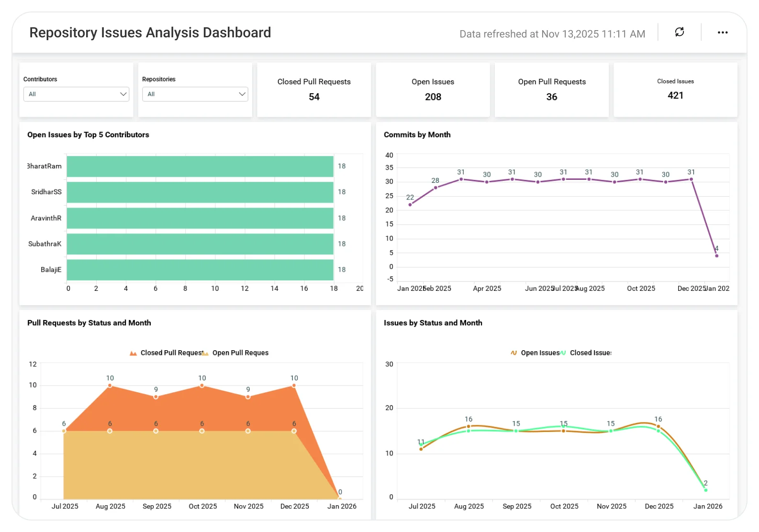Click the Jan 2026 label in Issues chart

[708, 506]
